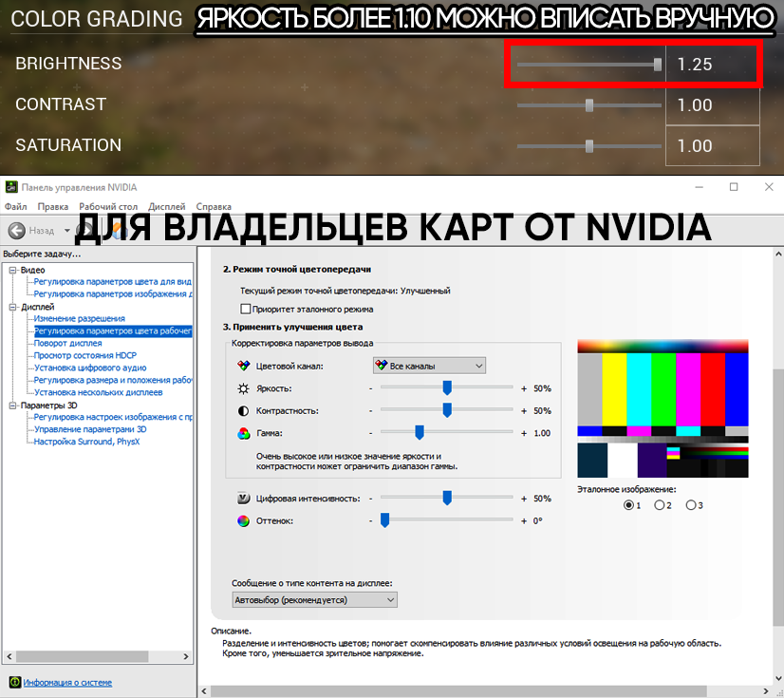
Task: Click the Назад back arrow icon
Action: pos(16,230)
